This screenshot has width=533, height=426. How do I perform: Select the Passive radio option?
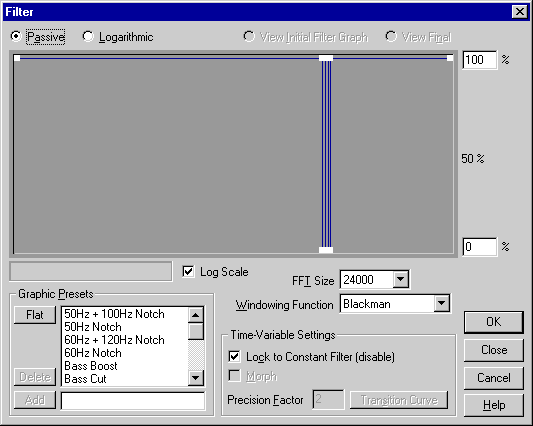pyautogui.click(x=16, y=36)
